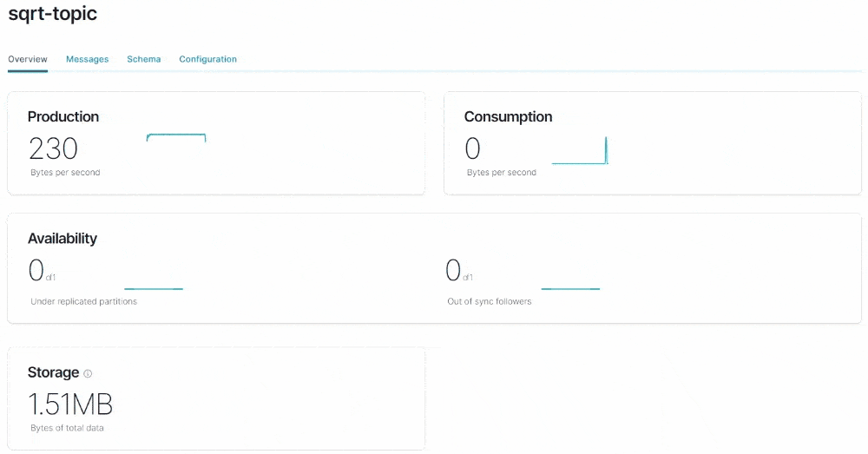Screen dimensions: 868x454
Task: Open the Overview tab
Action: click(x=28, y=59)
